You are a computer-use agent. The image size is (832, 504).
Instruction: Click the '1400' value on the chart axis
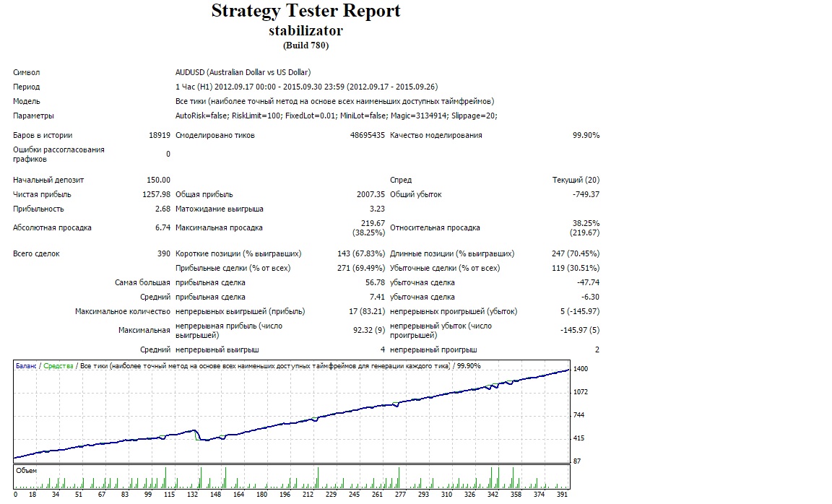(581, 369)
